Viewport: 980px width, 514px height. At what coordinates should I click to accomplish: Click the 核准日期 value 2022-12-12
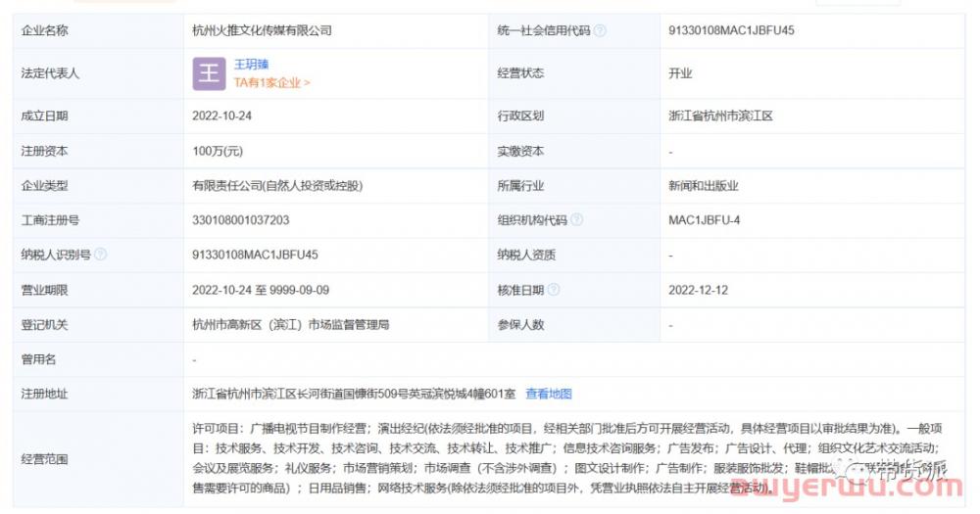point(698,290)
